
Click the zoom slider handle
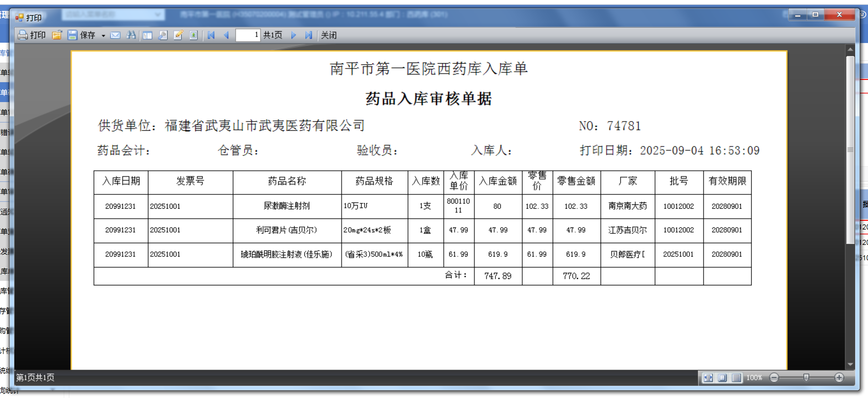(806, 377)
